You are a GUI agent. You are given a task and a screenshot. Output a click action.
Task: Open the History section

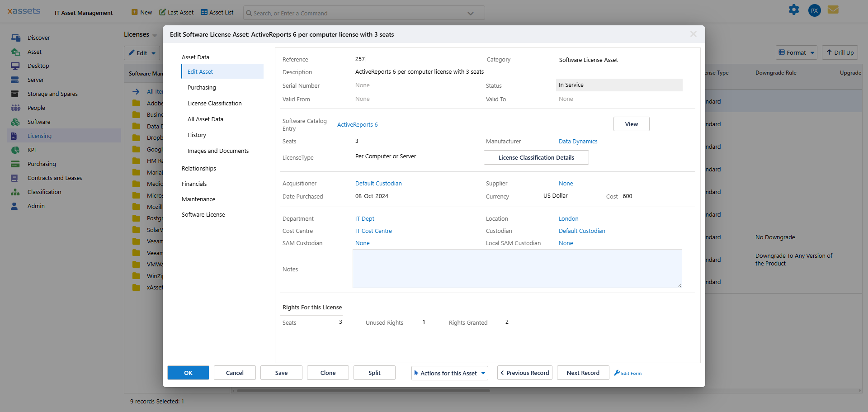tap(197, 135)
